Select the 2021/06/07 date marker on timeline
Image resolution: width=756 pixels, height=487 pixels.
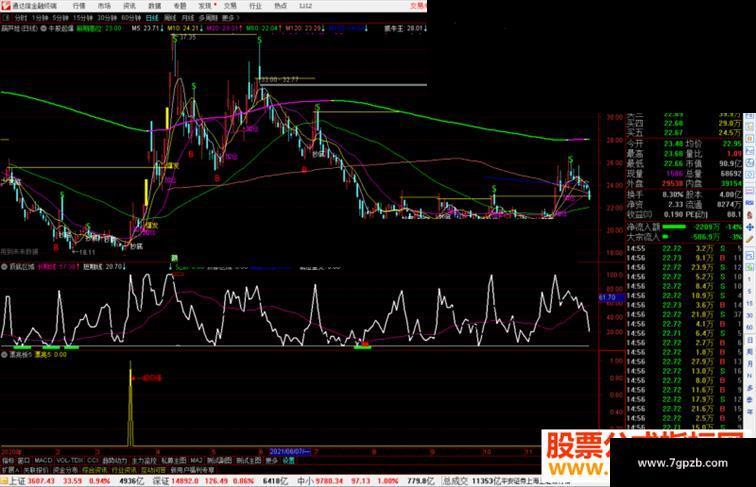click(290, 452)
